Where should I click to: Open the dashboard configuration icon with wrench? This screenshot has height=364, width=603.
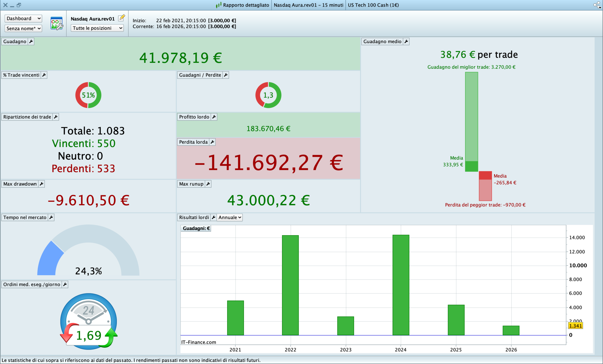click(57, 24)
